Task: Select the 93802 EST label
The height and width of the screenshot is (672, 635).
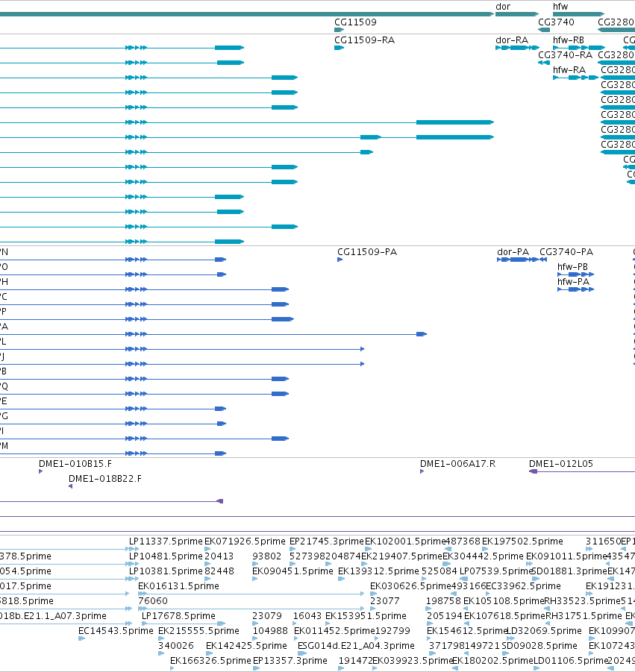Action: [x=266, y=556]
